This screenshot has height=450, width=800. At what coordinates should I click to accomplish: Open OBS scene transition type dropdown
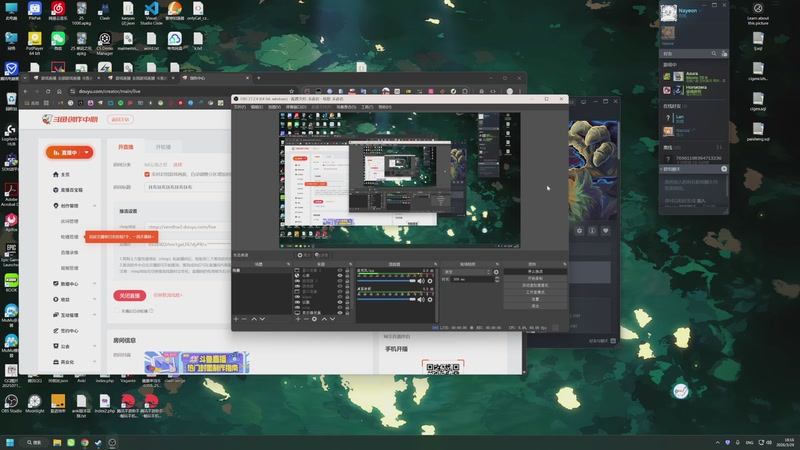pos(467,272)
